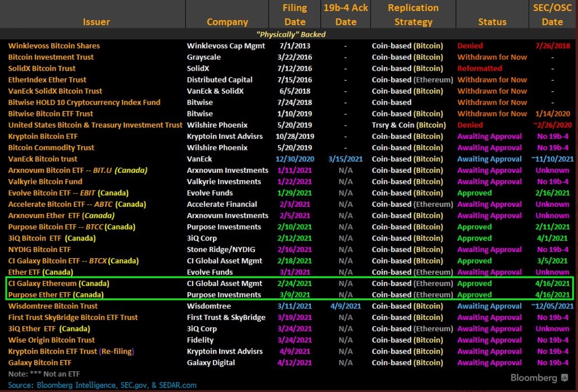Screen dimensions: 578x392
Task: Select the Winklevoss Bitcoin Shares issuer row
Action: point(54,46)
